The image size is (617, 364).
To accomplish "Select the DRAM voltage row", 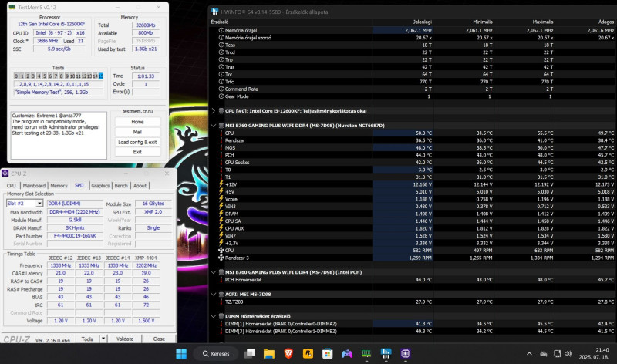I will click(x=413, y=214).
